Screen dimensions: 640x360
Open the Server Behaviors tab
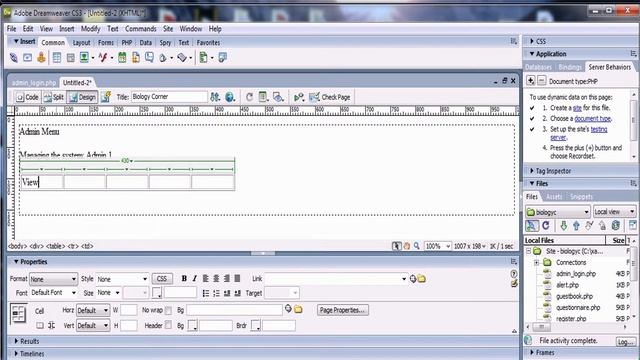(609, 67)
